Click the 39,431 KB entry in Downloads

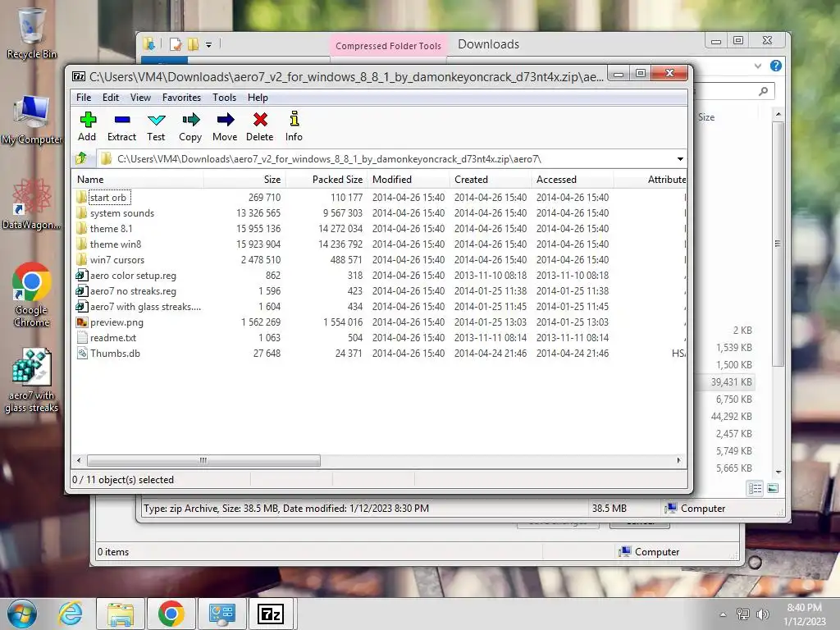tap(731, 382)
